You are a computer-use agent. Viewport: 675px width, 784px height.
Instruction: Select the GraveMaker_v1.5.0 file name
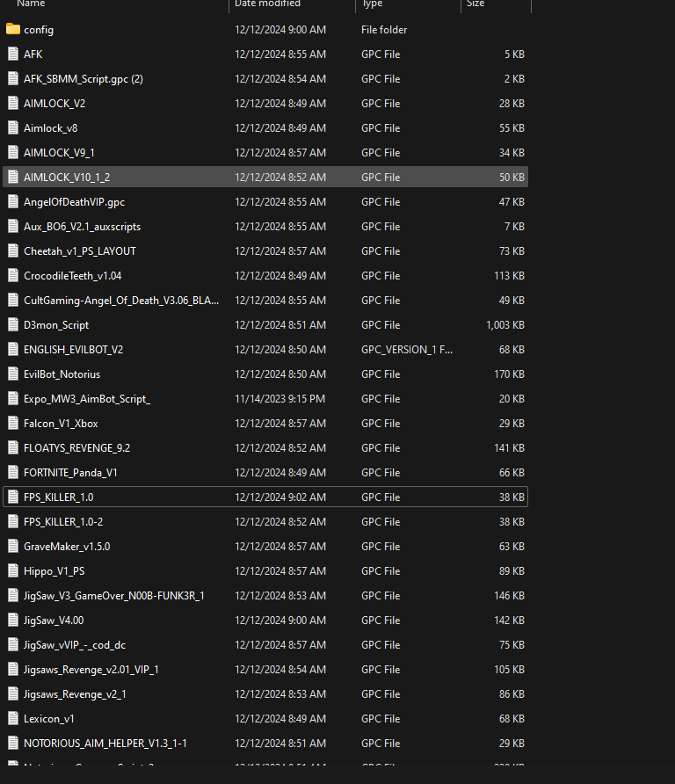(67, 547)
